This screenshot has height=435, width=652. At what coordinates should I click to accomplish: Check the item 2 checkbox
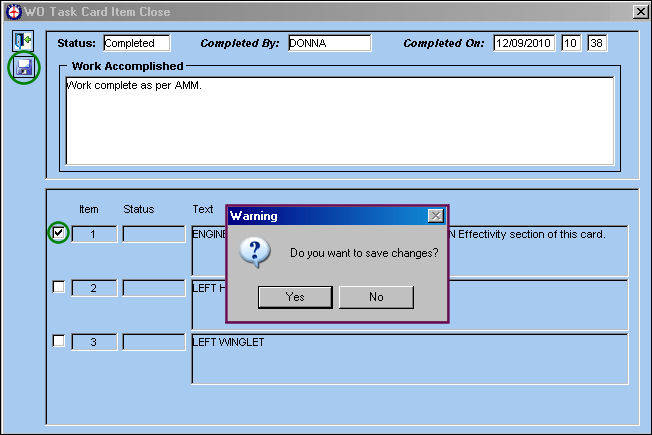tap(59, 287)
